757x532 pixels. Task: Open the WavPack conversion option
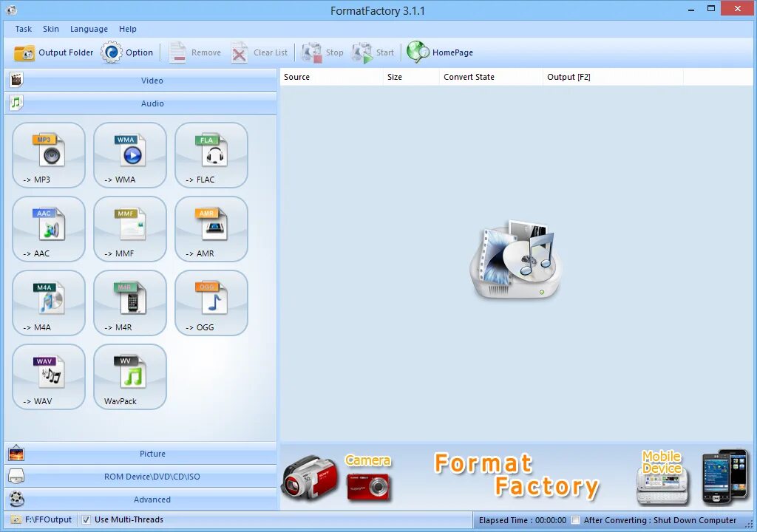pyautogui.click(x=130, y=377)
